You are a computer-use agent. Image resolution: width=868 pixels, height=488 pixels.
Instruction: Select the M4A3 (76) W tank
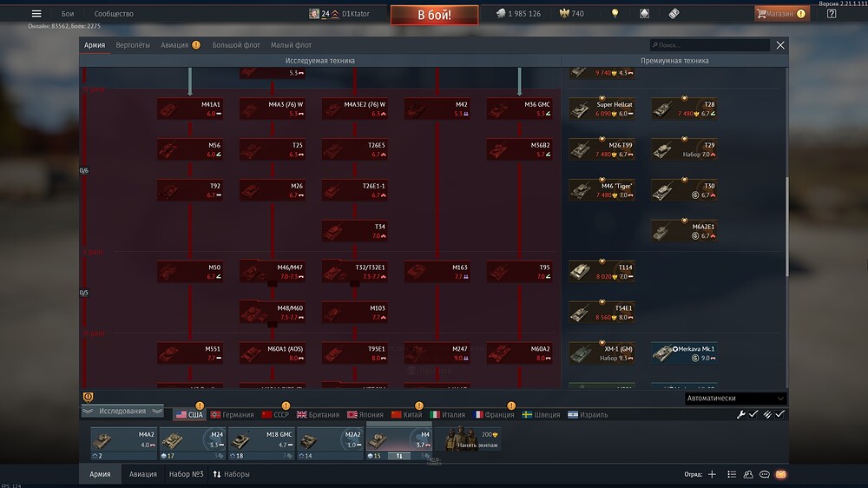point(273,109)
